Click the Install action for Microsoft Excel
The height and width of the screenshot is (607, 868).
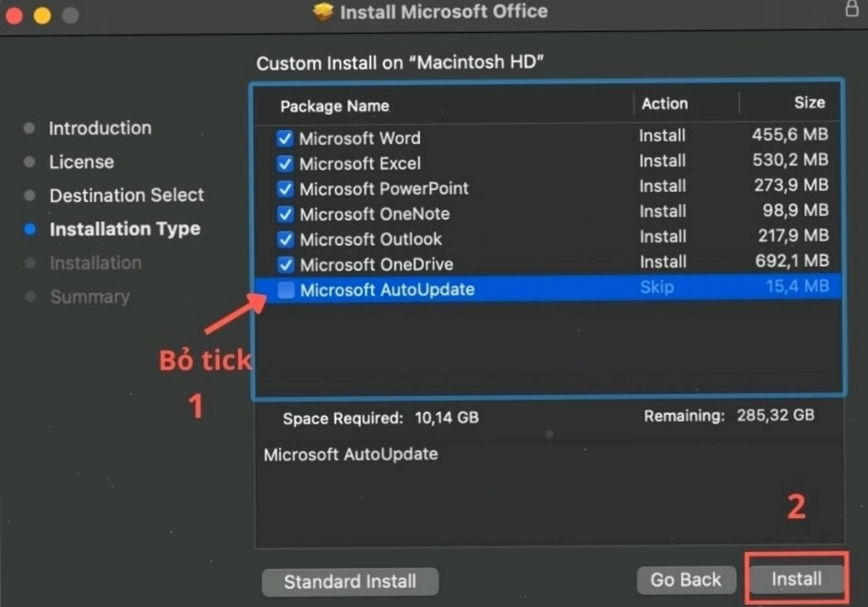(x=662, y=161)
